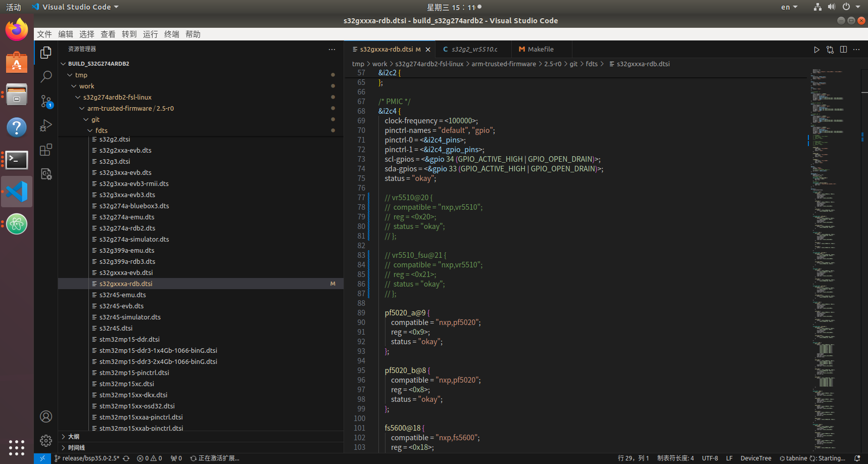Image resolution: width=868 pixels, height=464 pixels.
Task: Switch to the s32g2_vr5510.c tab
Action: [x=474, y=50]
